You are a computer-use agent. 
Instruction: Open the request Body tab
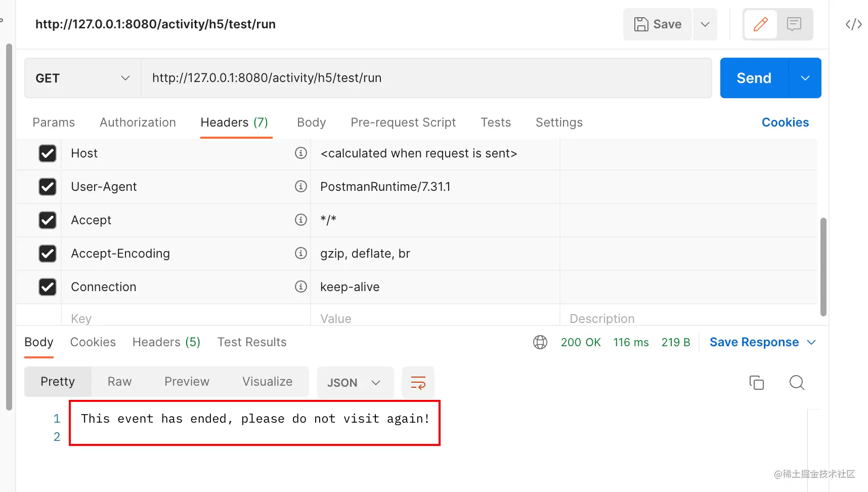312,122
